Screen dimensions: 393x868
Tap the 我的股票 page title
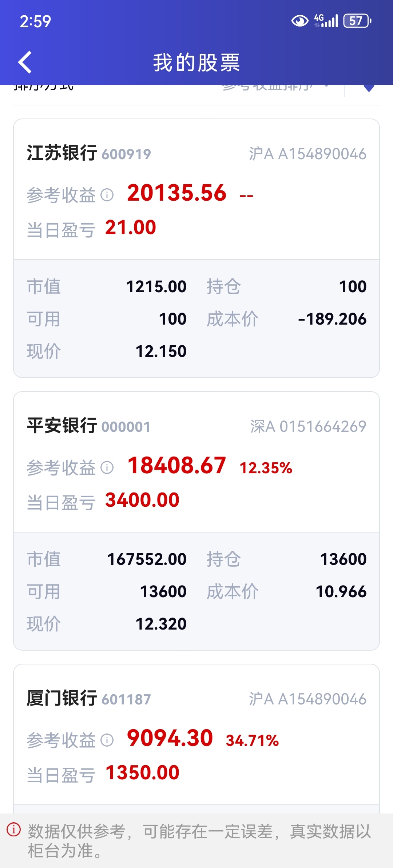[196, 63]
